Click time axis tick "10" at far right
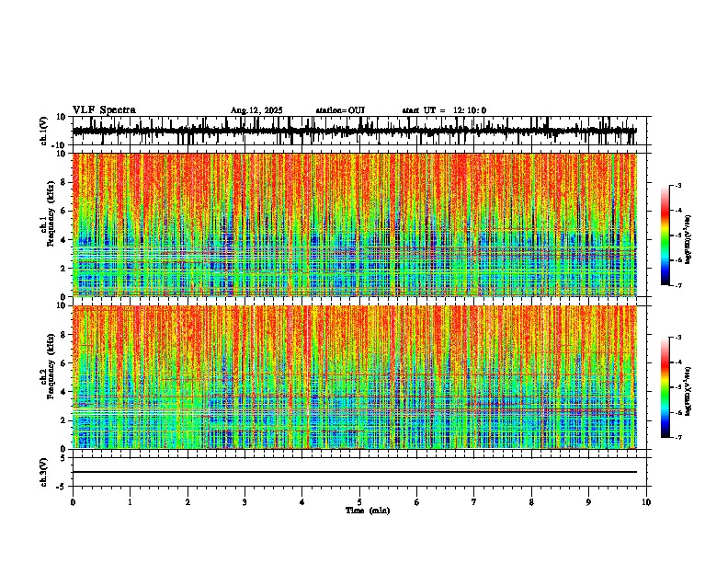Screen dimensions: 728x563 (x=646, y=502)
